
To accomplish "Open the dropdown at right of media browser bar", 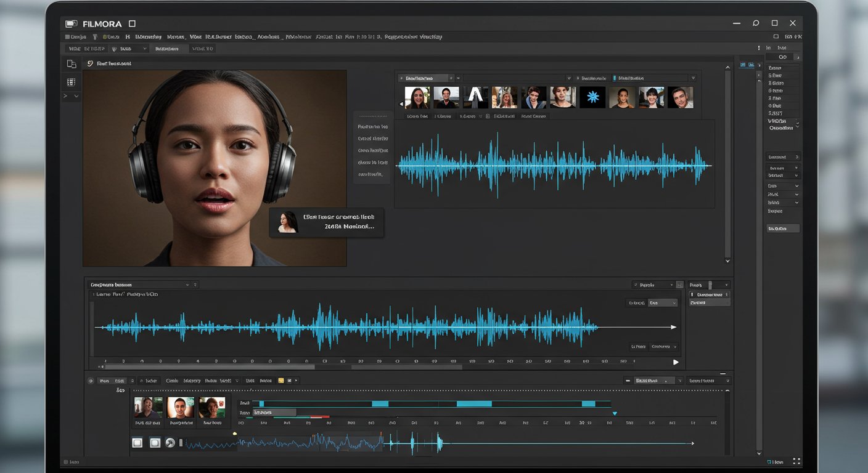I will (693, 78).
